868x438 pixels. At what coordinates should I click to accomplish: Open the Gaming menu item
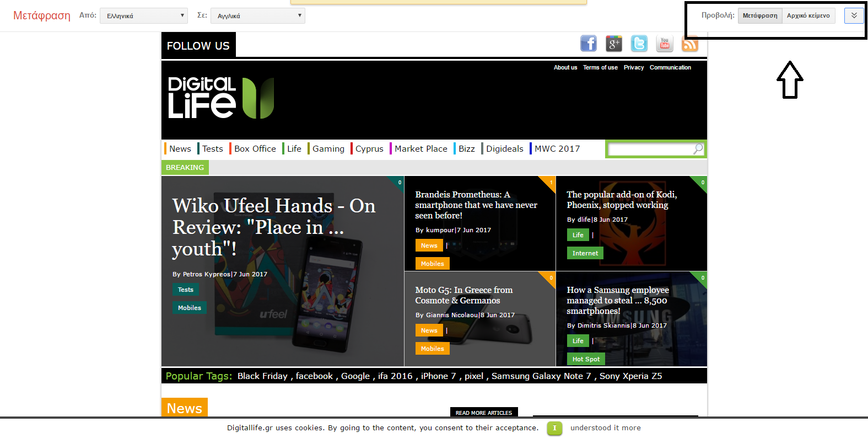[328, 149]
